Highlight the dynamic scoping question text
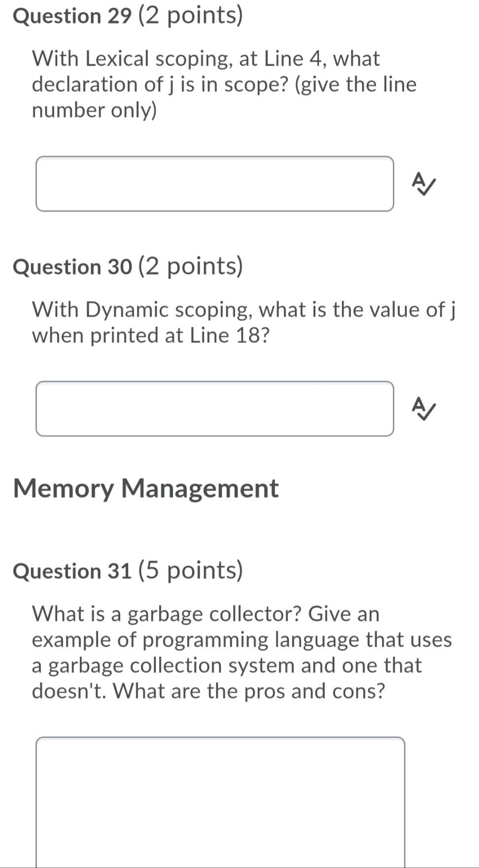The image size is (479, 868). [x=243, y=322]
